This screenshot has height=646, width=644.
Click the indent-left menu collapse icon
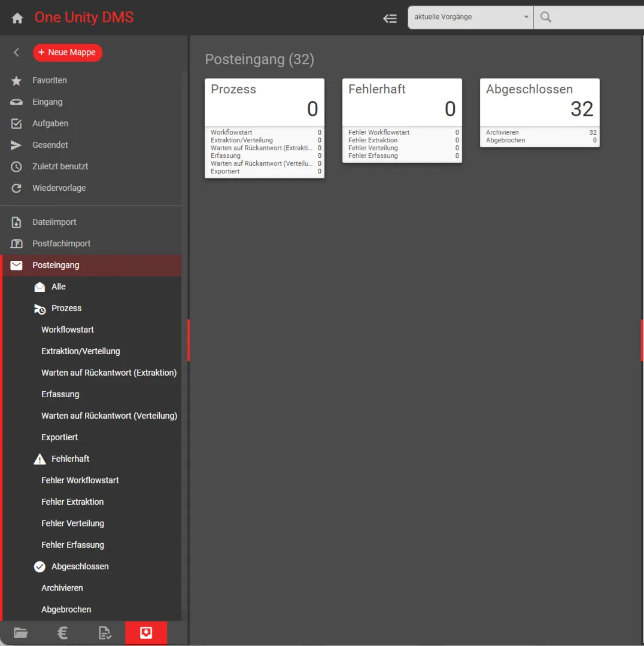pos(390,18)
